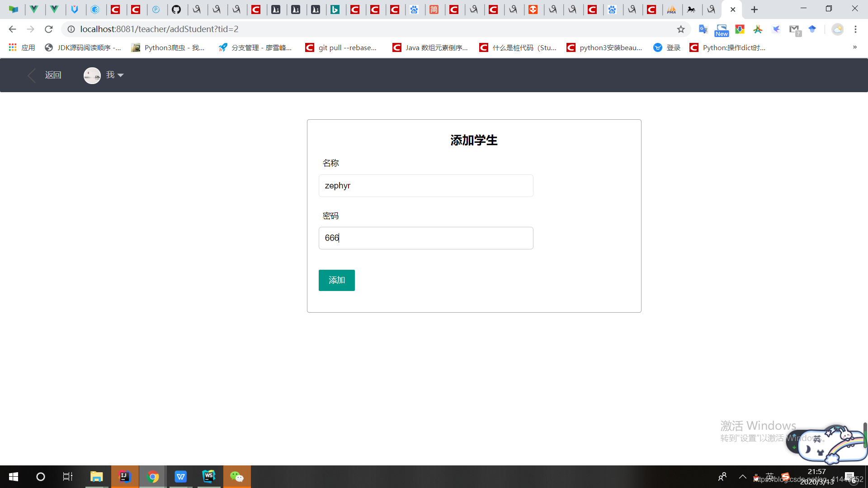The width and height of the screenshot is (868, 488).
Task: Click the back arrow beside 返回
Action: pos(32,75)
